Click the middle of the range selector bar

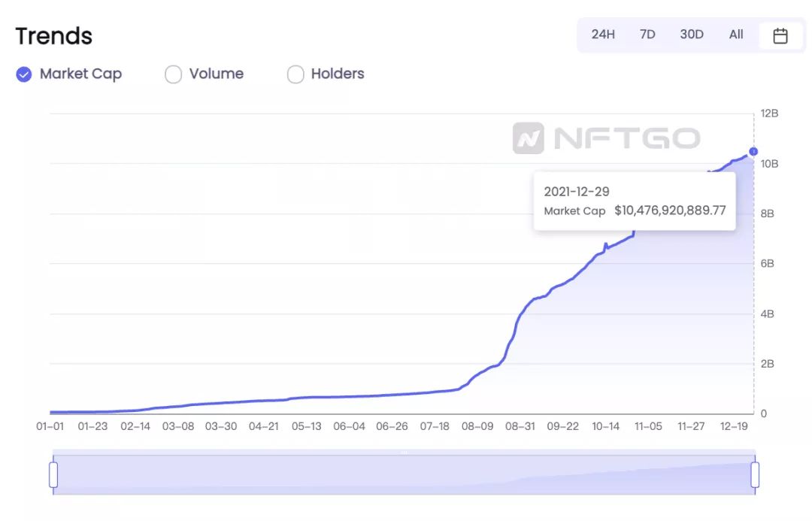[404, 475]
